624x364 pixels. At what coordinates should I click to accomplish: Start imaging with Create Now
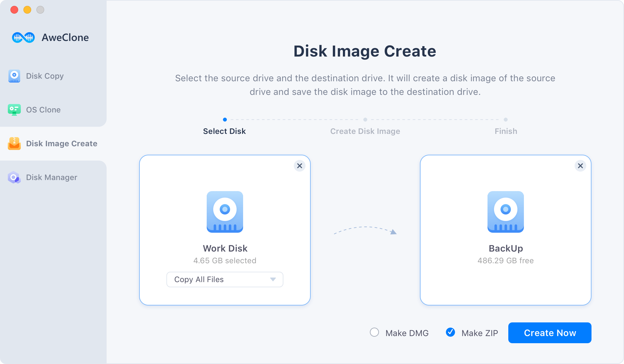[x=550, y=333]
